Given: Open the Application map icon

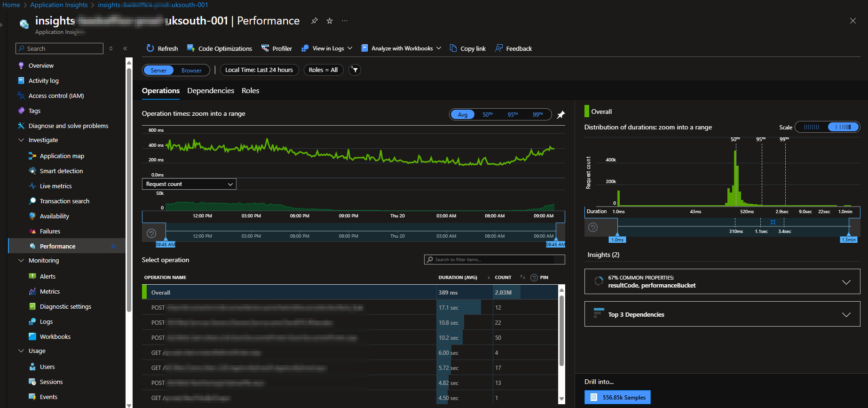Looking at the screenshot, I should pyautogui.click(x=32, y=156).
